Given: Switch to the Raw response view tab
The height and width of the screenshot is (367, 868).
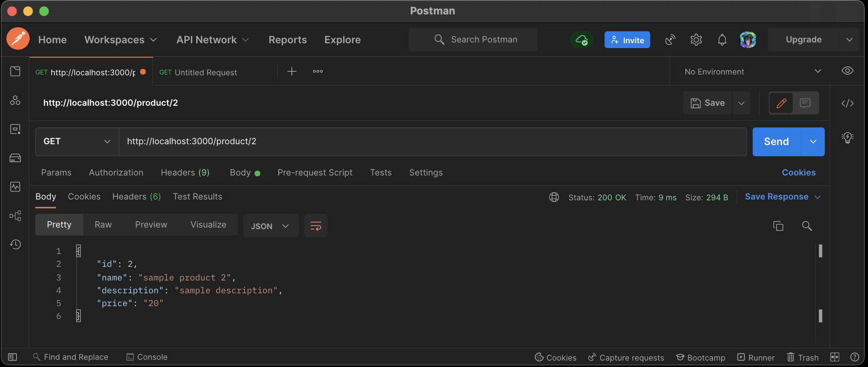Looking at the screenshot, I should (103, 224).
